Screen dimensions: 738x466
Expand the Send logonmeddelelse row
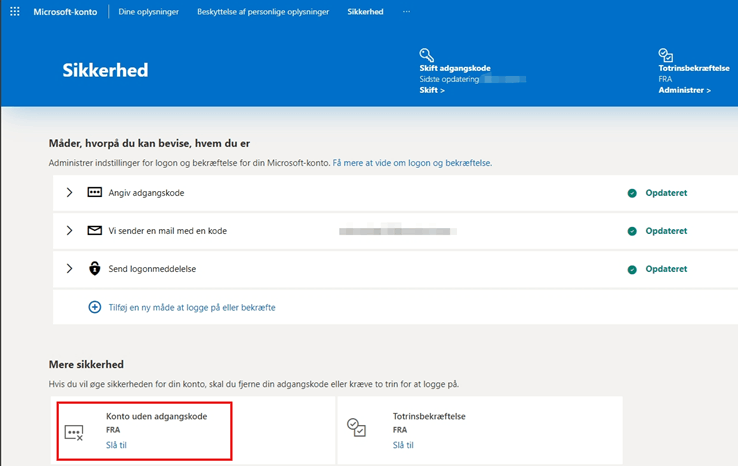[x=69, y=268]
